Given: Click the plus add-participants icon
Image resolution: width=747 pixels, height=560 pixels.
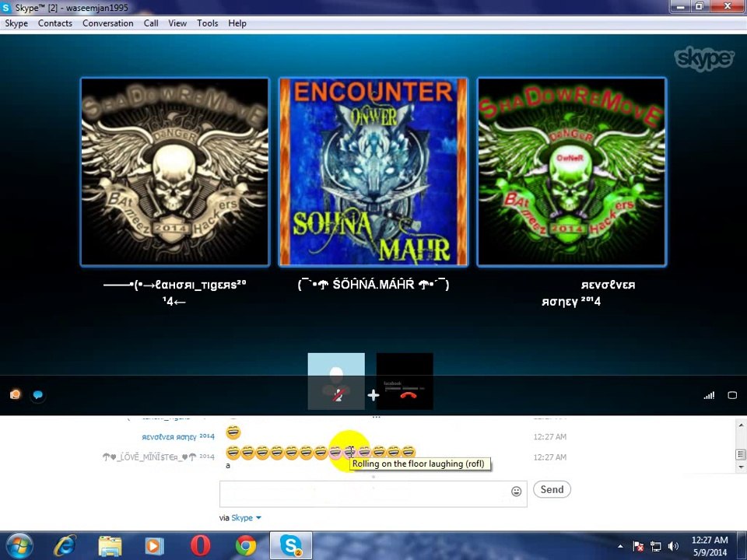Looking at the screenshot, I should coord(373,395).
